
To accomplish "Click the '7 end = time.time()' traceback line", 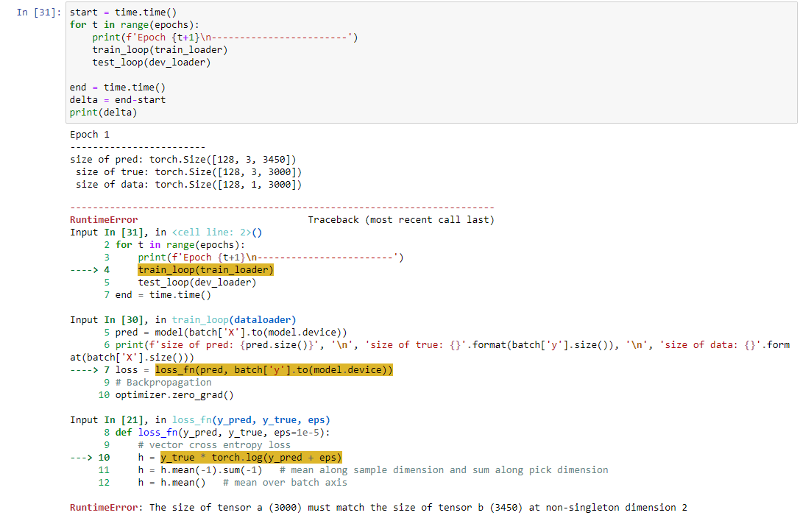I will (x=157, y=295).
